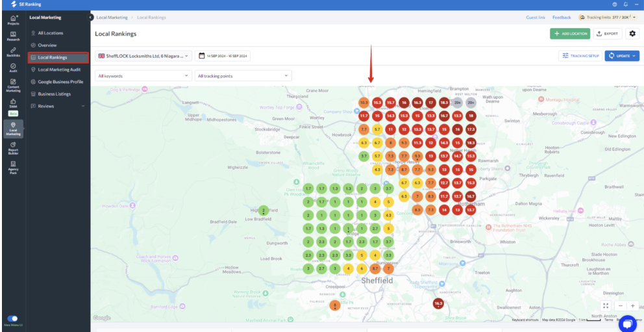
Task: Open Agency Pack
Action: (x=13, y=167)
